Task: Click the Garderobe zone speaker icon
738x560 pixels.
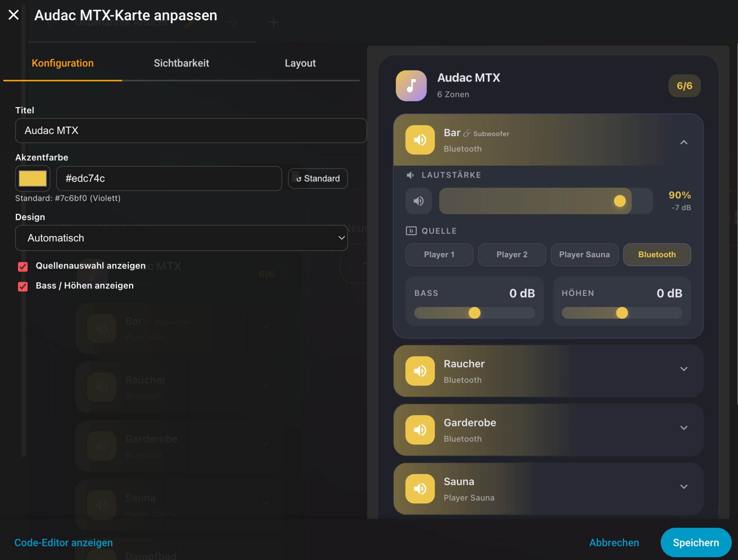Action: coord(420,430)
